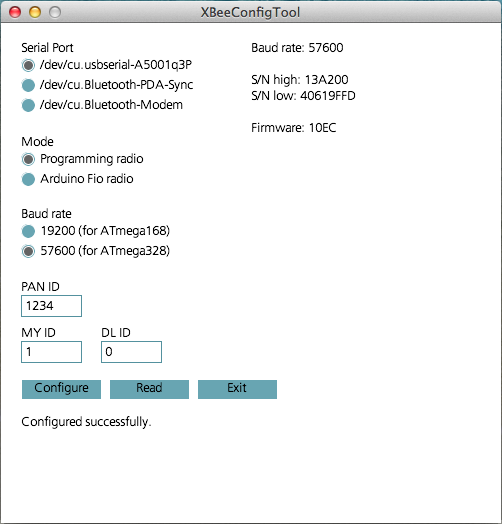The height and width of the screenshot is (524, 502).
Task: Click the S/N low 40619FFD value
Action: click(328, 96)
